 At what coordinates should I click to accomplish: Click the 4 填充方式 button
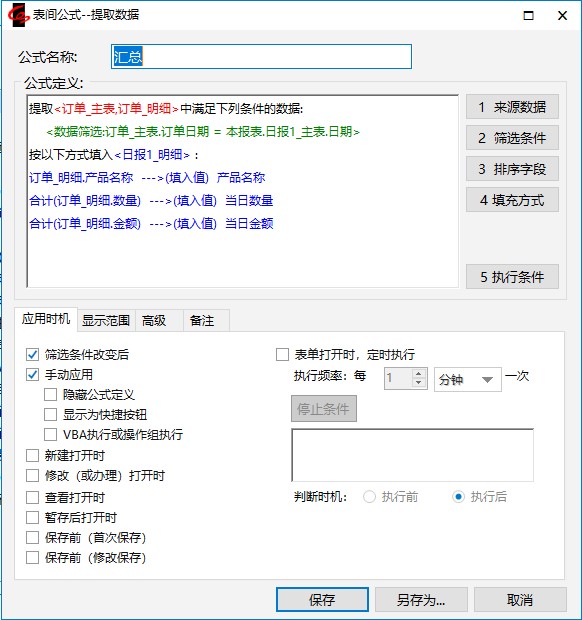pyautogui.click(x=512, y=200)
